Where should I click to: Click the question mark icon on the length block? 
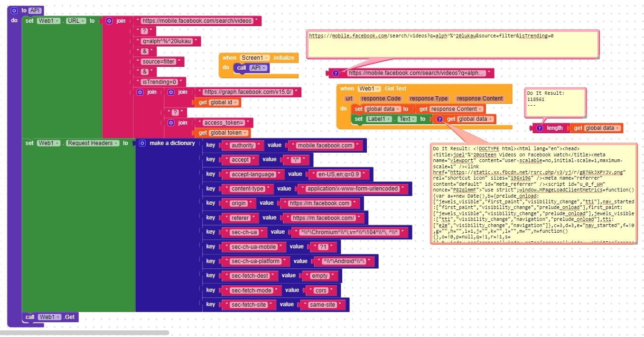pyautogui.click(x=539, y=128)
